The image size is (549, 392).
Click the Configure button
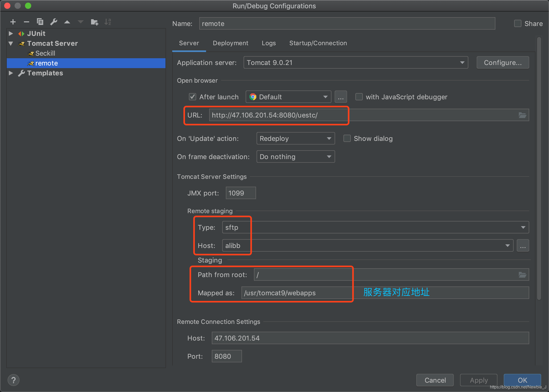pos(502,63)
